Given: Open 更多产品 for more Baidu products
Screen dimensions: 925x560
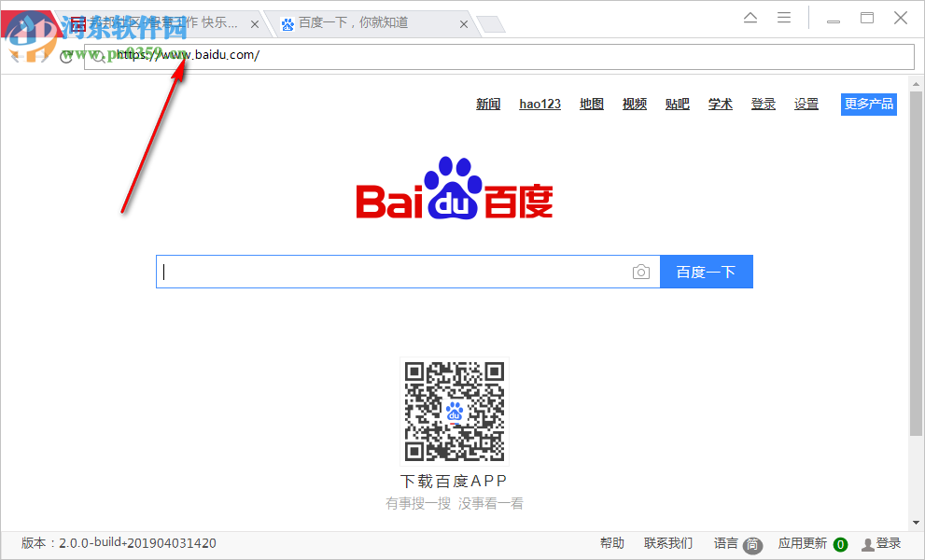Looking at the screenshot, I should point(868,104).
